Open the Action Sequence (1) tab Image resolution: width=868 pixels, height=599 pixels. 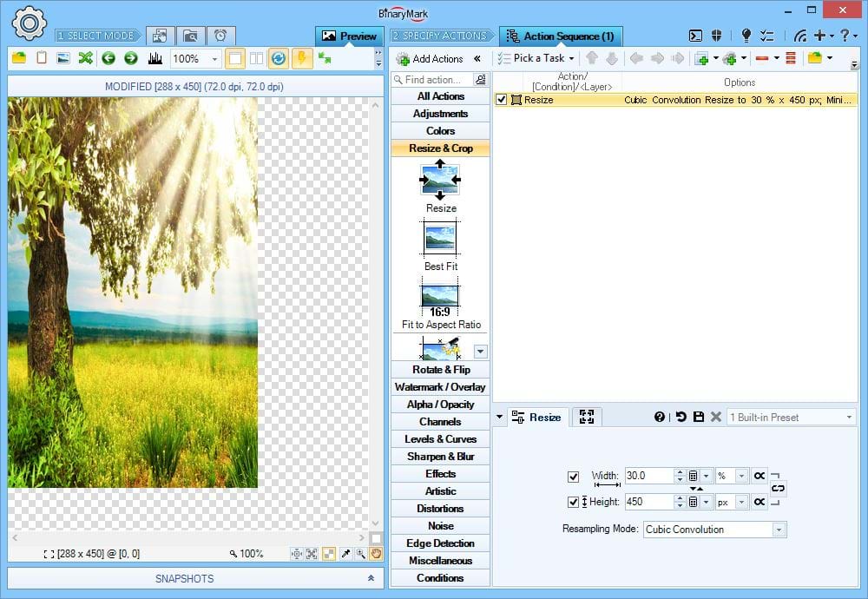tap(560, 36)
